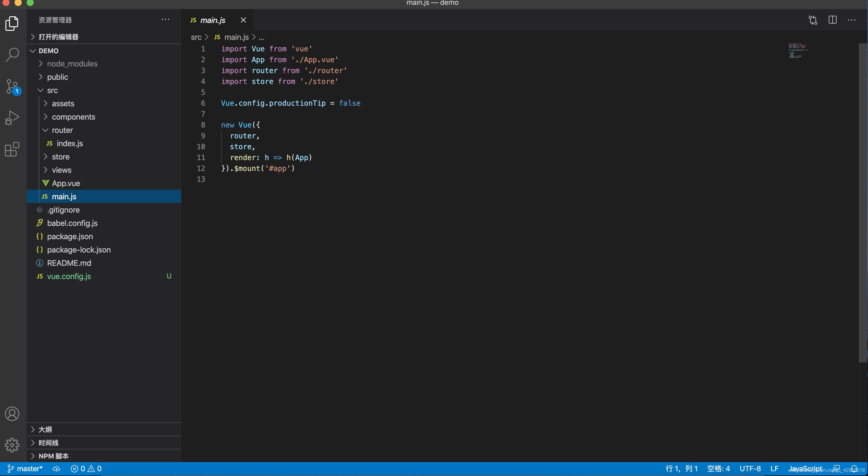868x476 pixels.
Task: Click the LF end-of-line selector
Action: (x=774, y=468)
